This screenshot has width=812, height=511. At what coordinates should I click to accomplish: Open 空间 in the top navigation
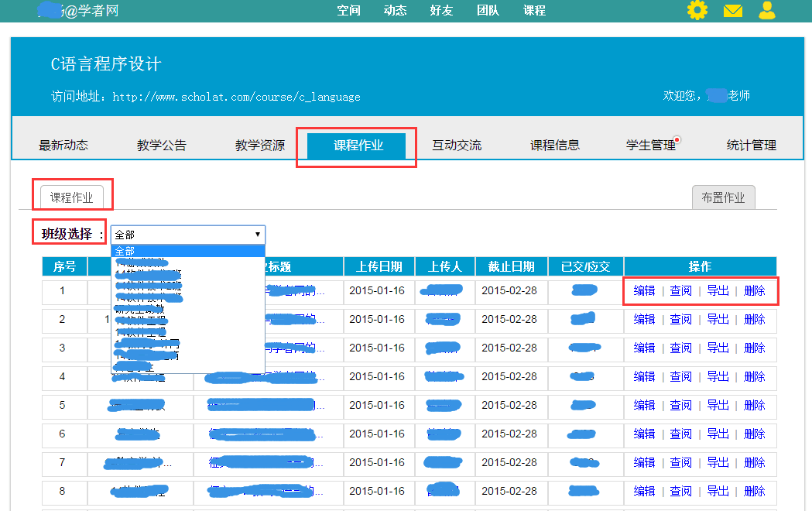point(349,10)
